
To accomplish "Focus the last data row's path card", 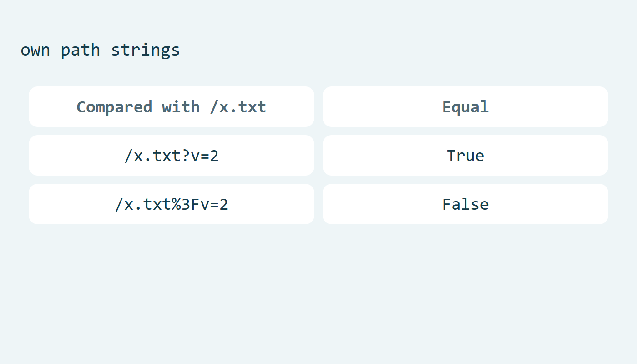I will coord(172,204).
